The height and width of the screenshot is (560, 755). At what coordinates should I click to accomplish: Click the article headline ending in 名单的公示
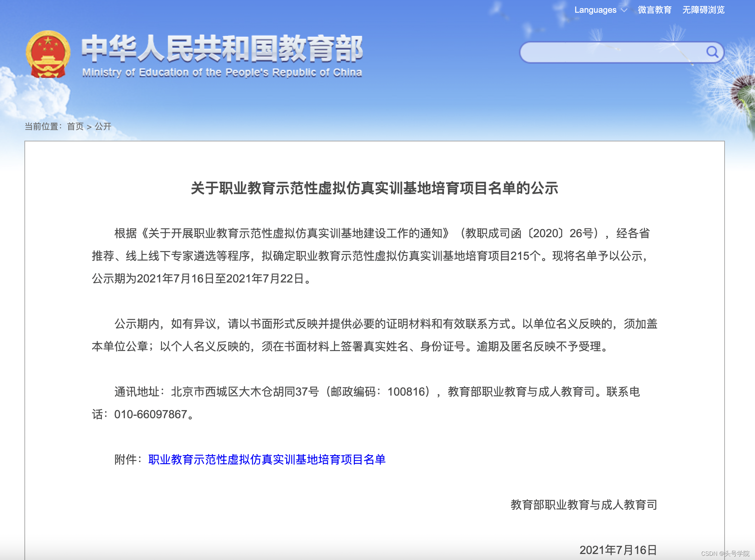[x=374, y=188]
